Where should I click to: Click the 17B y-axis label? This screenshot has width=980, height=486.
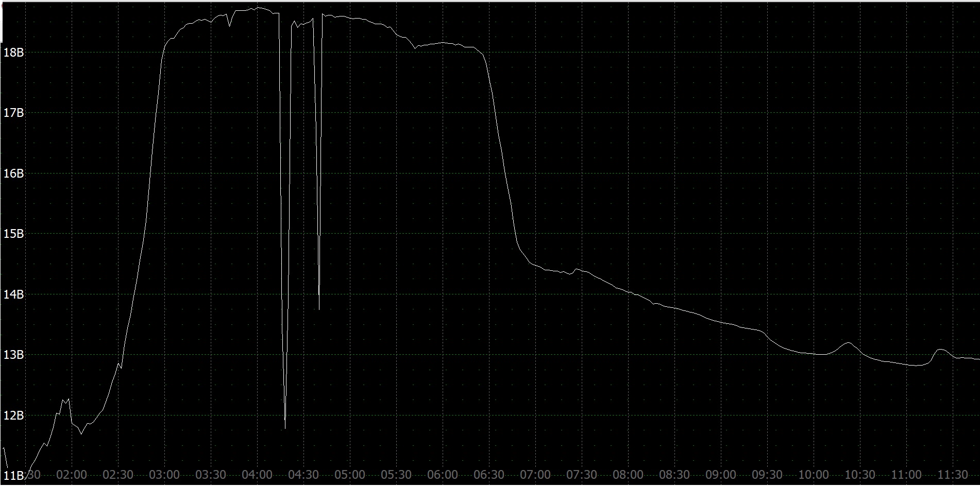tap(13, 113)
